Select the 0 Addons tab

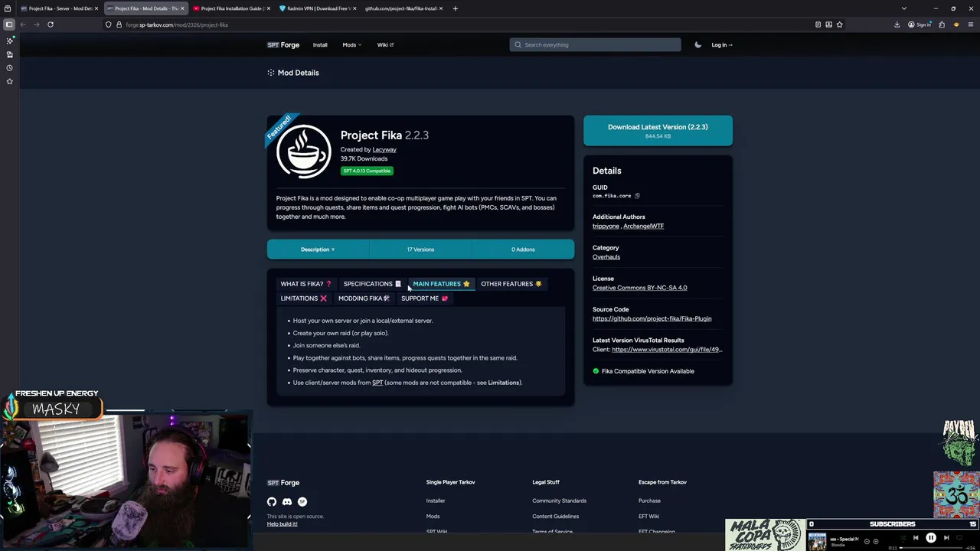pyautogui.click(x=523, y=249)
